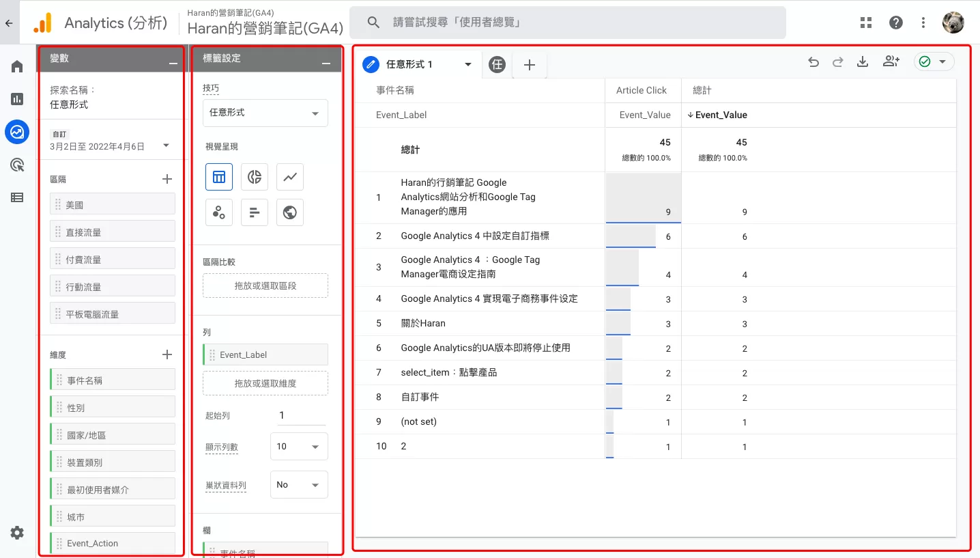980x558 pixels.
Task: Share exploration with add-person icon
Action: 891,62
